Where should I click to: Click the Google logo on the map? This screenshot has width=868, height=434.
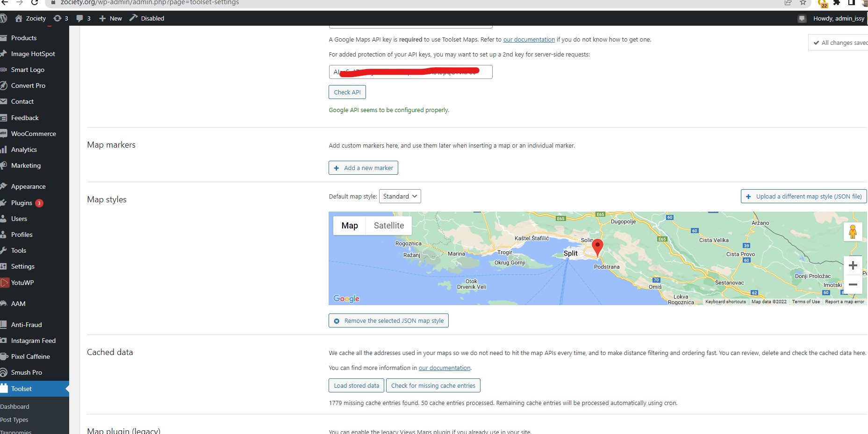coord(346,299)
